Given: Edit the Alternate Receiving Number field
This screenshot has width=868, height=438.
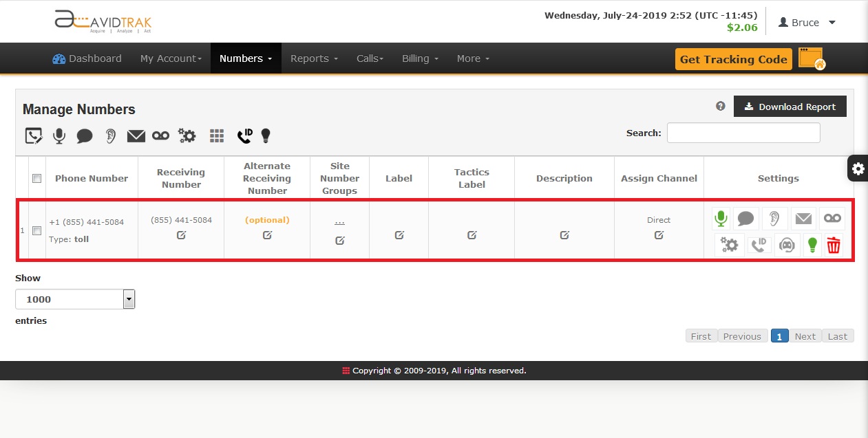Looking at the screenshot, I should click(x=267, y=235).
